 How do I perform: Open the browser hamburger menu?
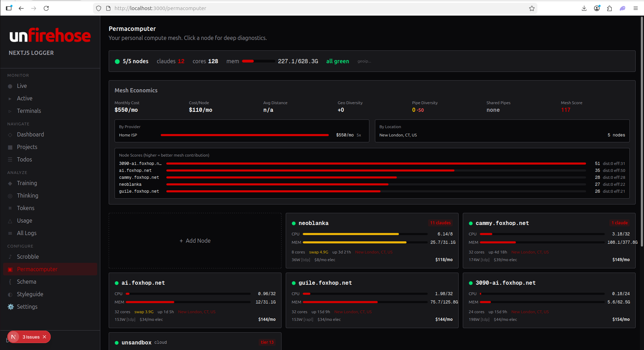[x=635, y=8]
